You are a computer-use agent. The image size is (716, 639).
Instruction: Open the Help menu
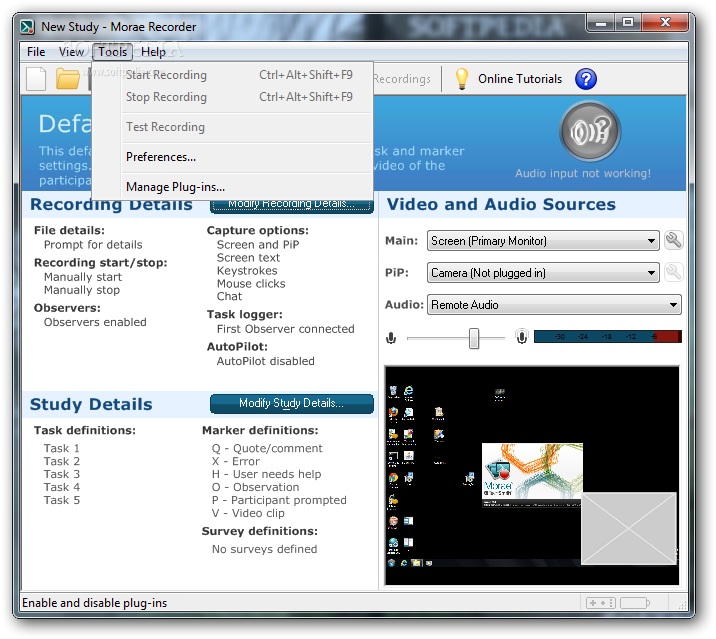click(153, 52)
